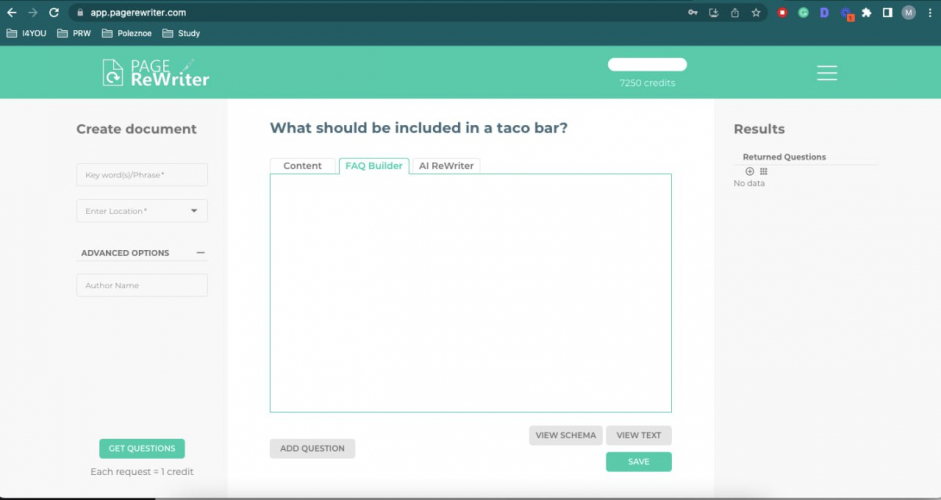
Task: Click the Save button
Action: (639, 462)
